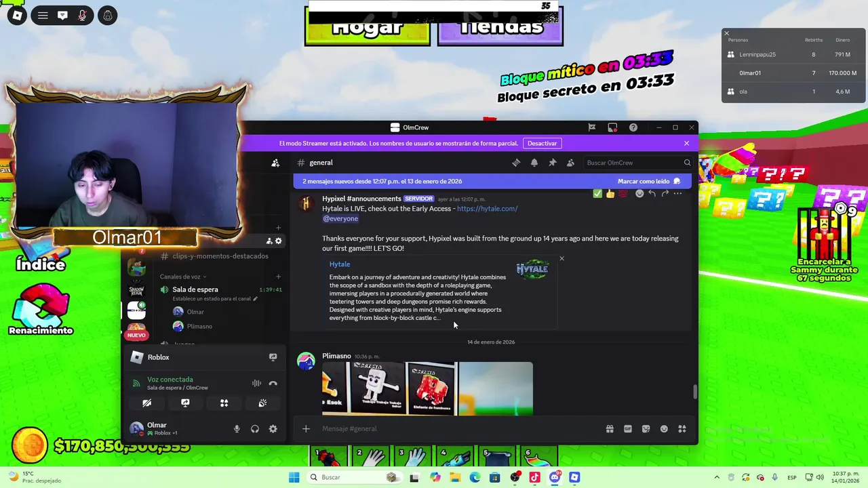Select Plimasno in the voice channel list

[x=199, y=326]
